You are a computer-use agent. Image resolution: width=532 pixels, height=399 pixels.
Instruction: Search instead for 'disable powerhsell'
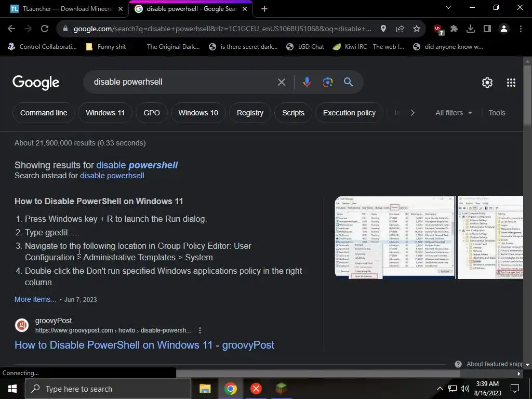tap(112, 176)
